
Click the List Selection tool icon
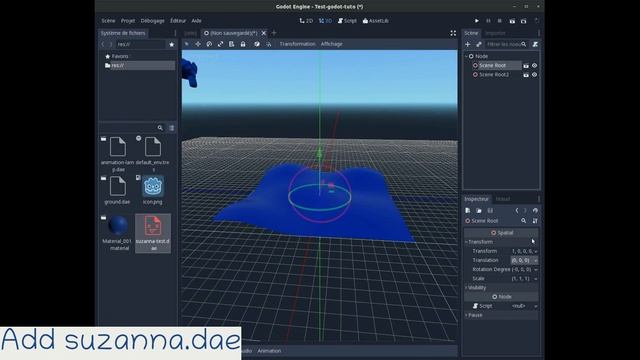(x=231, y=44)
